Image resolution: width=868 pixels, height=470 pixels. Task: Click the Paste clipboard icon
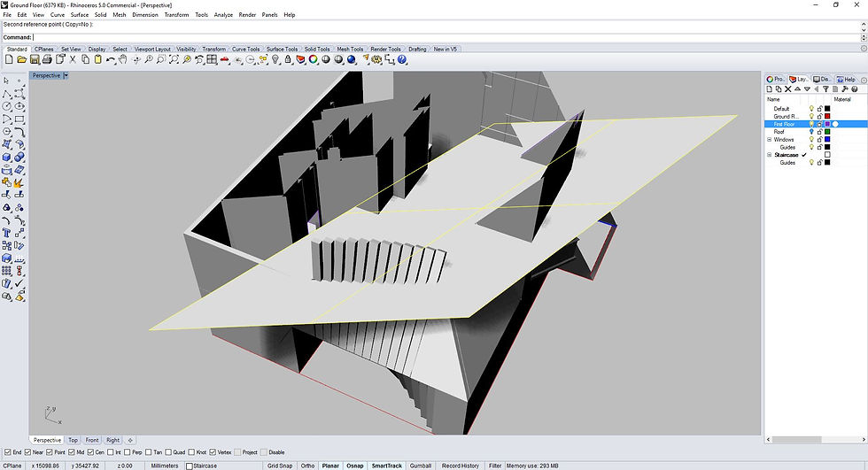pyautogui.click(x=98, y=59)
